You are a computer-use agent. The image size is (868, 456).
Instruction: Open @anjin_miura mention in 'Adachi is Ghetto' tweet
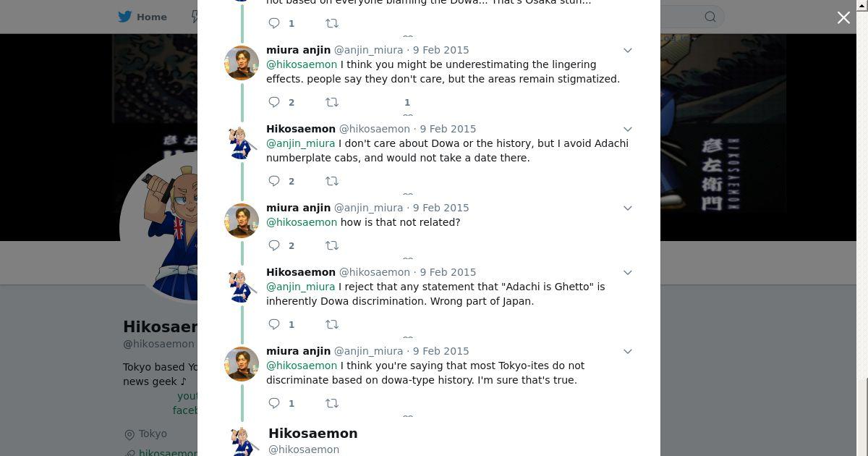click(x=300, y=287)
